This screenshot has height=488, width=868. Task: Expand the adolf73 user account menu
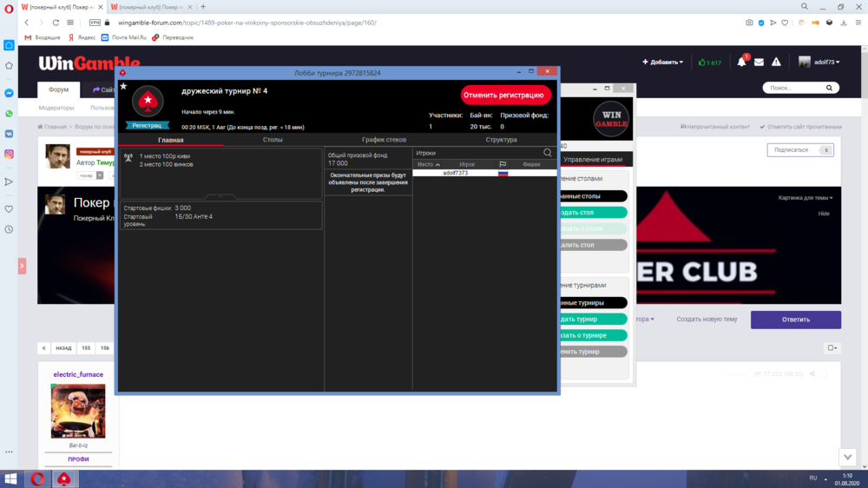820,63
